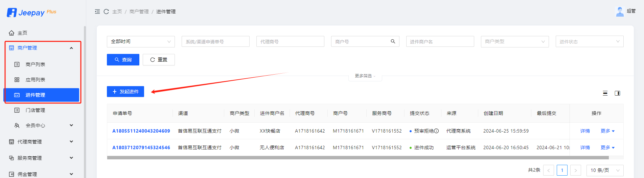Click the Jeepay Plus logo

pos(31,13)
